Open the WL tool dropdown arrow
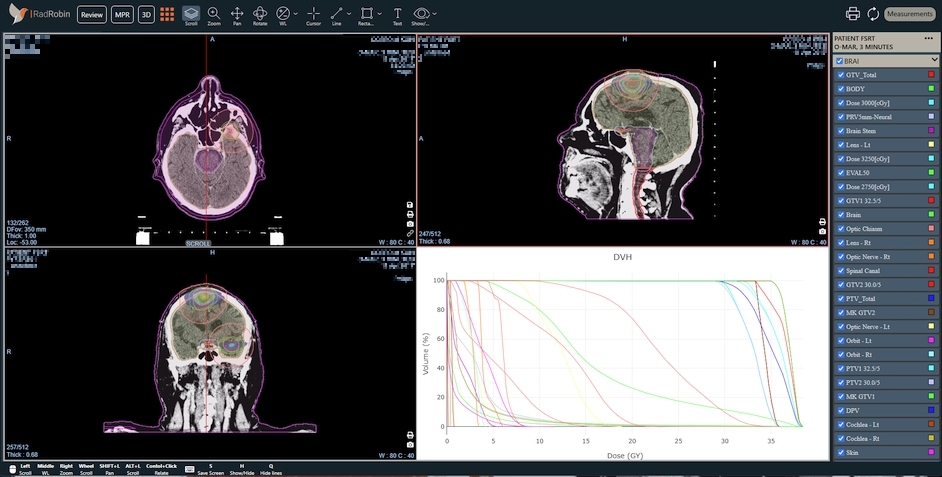The height and width of the screenshot is (477, 942). coord(296,13)
